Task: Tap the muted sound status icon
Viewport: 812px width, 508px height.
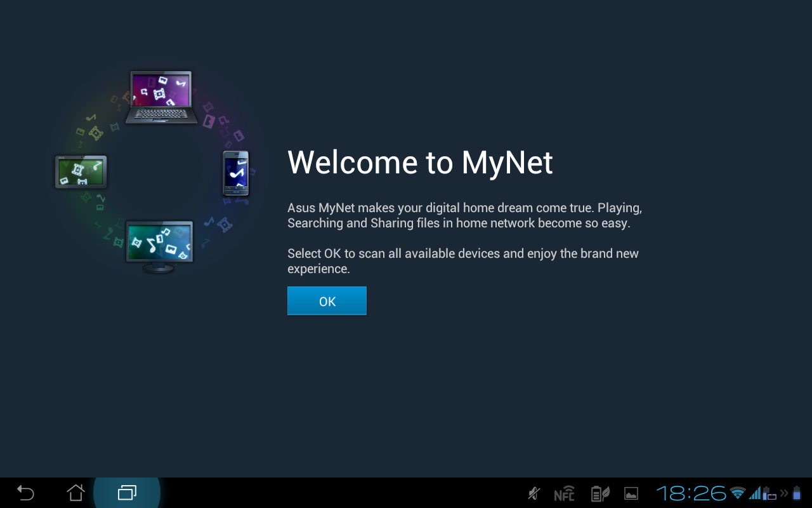Action: tap(534, 493)
